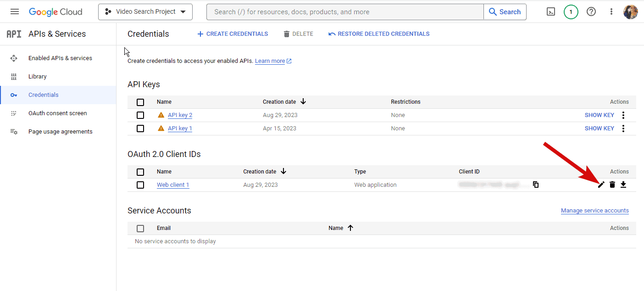Open the three-dot settings menu in header
The width and height of the screenshot is (644, 291).
(611, 12)
